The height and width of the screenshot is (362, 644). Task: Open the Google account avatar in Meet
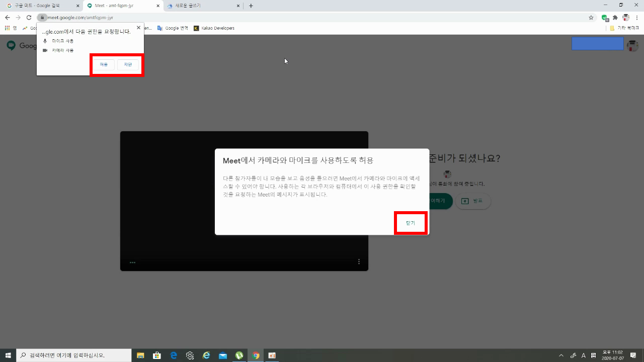(632, 45)
